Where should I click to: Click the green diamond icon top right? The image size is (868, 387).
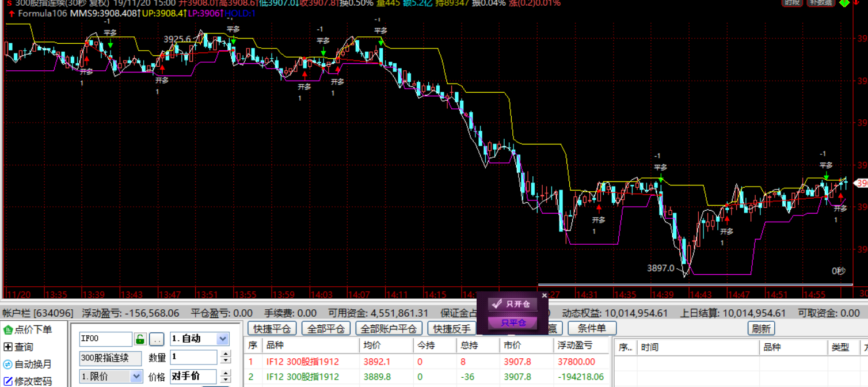844,3
